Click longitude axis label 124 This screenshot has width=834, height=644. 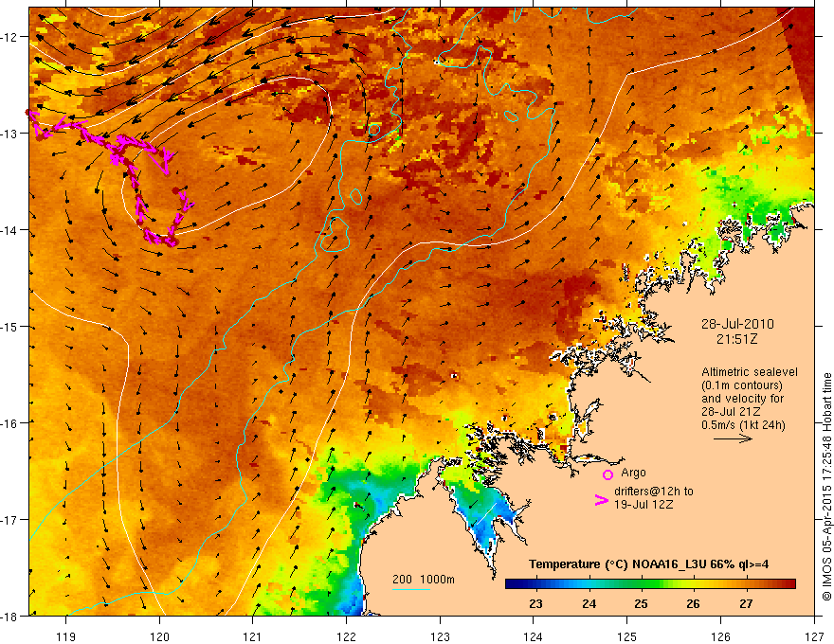[x=534, y=636]
